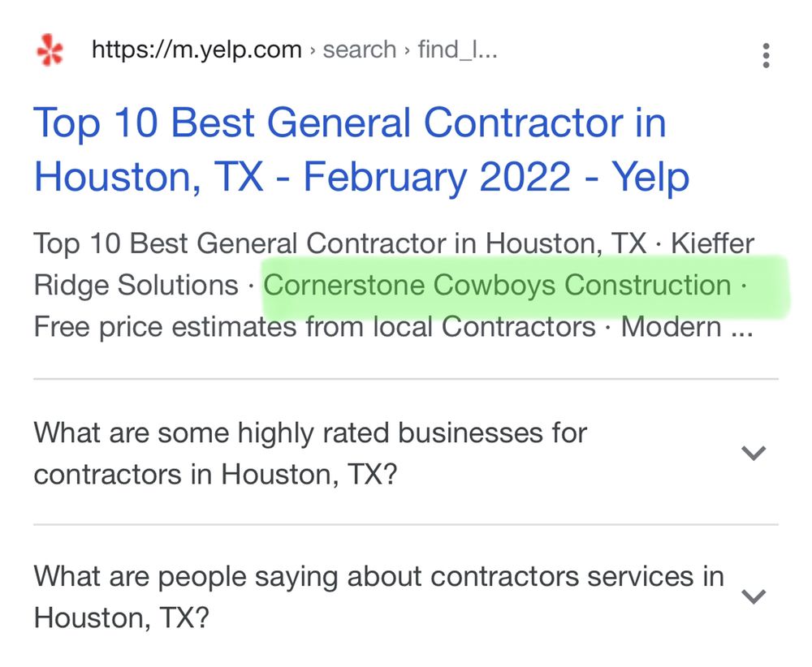Click the 'search' part of the breadcrumb path
Viewport: 812px width, 667px height.
pos(359,49)
